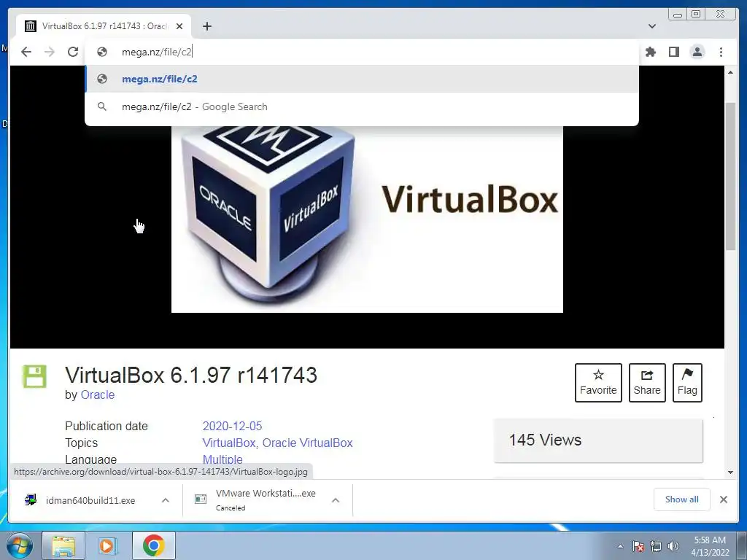Click the green floppy disk software icon
Viewport: 747px width, 560px height.
tap(35, 377)
